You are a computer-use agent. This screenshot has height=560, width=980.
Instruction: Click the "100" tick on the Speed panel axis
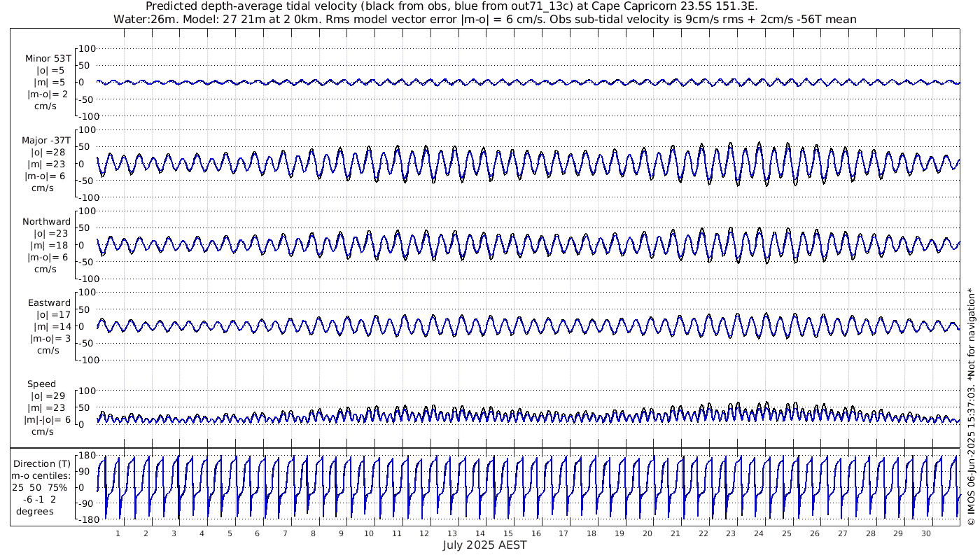point(86,391)
